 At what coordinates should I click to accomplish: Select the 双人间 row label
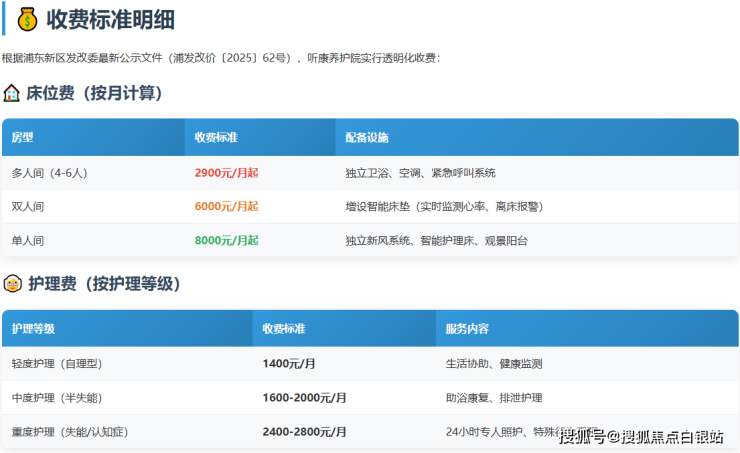click(x=28, y=206)
